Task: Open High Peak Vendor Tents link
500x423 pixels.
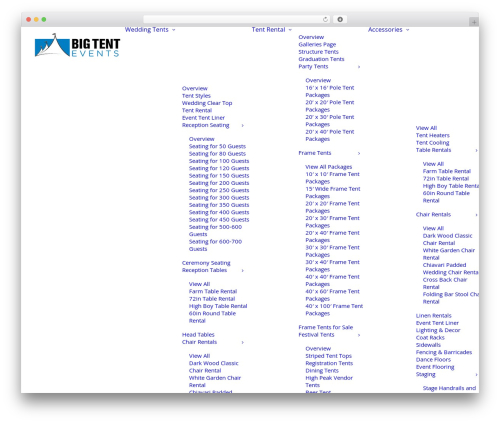Action: pyautogui.click(x=329, y=381)
